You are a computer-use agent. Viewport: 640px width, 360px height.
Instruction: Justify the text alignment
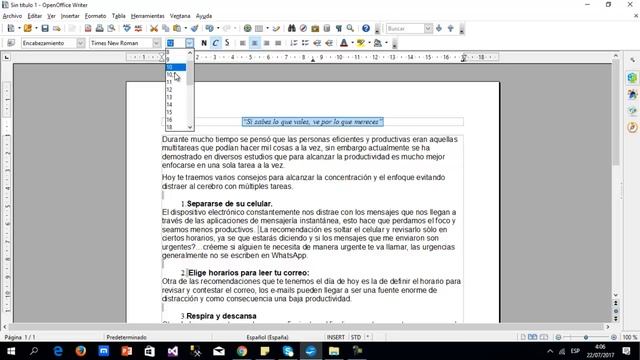click(278, 43)
